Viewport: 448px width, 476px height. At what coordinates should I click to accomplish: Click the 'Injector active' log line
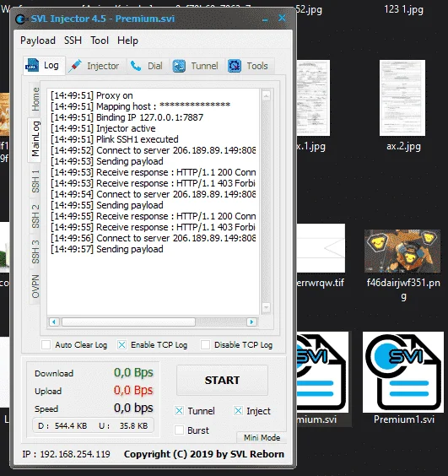coord(103,128)
